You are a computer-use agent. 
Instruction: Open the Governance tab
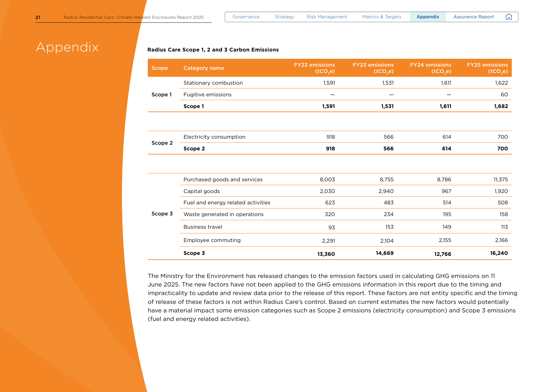point(246,17)
